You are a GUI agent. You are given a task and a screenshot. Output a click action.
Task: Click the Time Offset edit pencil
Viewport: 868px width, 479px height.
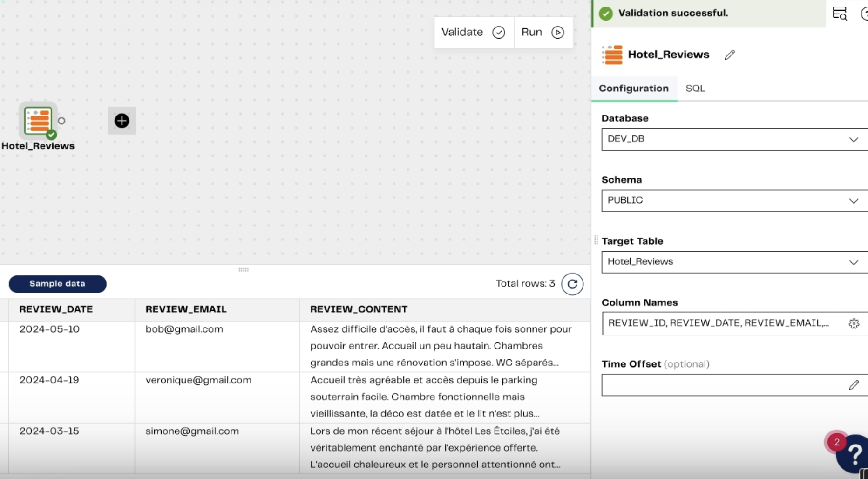coord(854,385)
